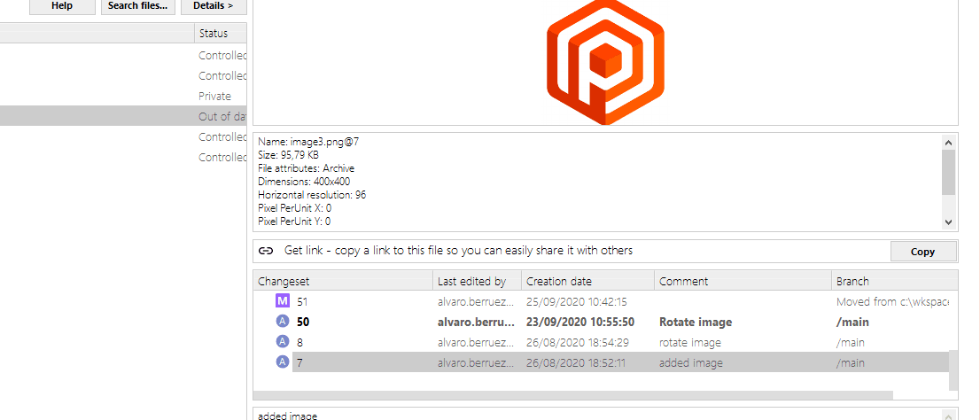The height and width of the screenshot is (420, 980).
Task: Click the comment box showing added image
Action: click(605, 415)
